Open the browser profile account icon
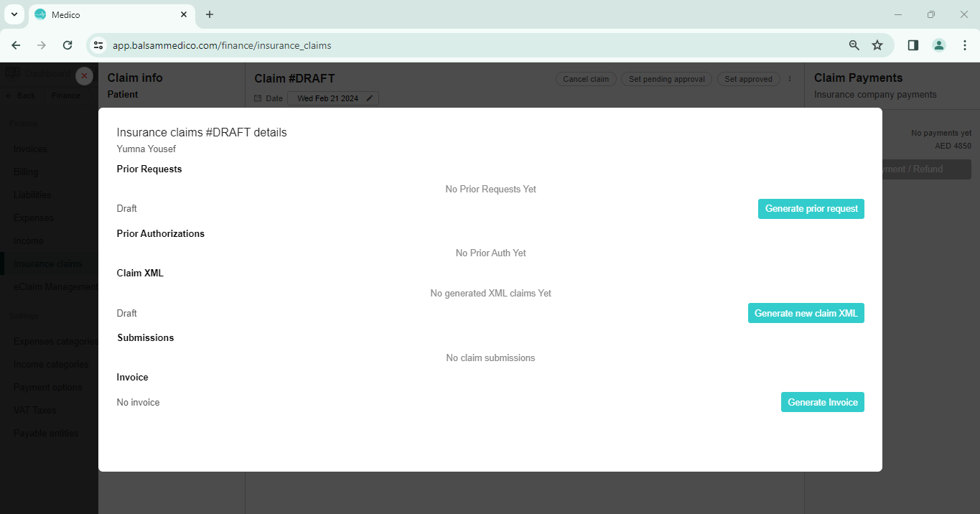This screenshot has height=514, width=980. tap(938, 45)
